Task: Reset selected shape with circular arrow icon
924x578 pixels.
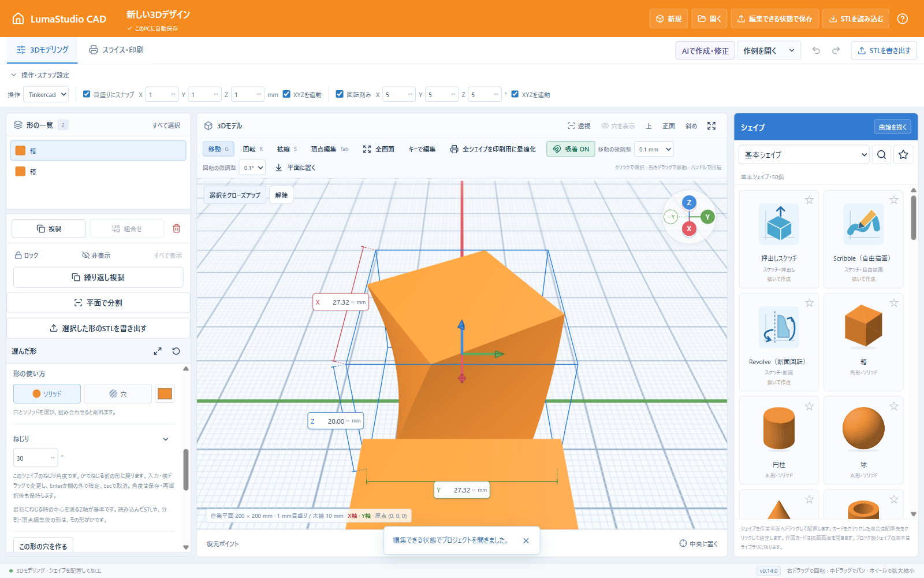Action: click(176, 351)
